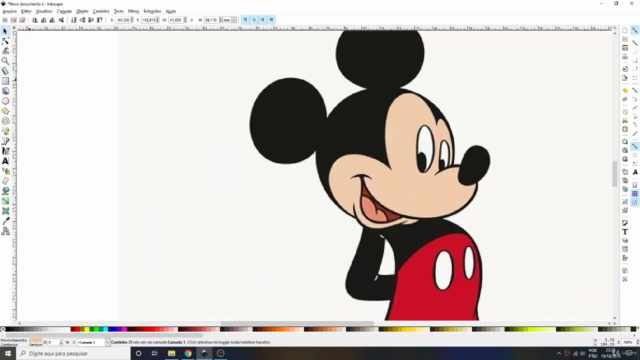640x360 pixels.
Task: Open the Editar menu
Action: 26,11
